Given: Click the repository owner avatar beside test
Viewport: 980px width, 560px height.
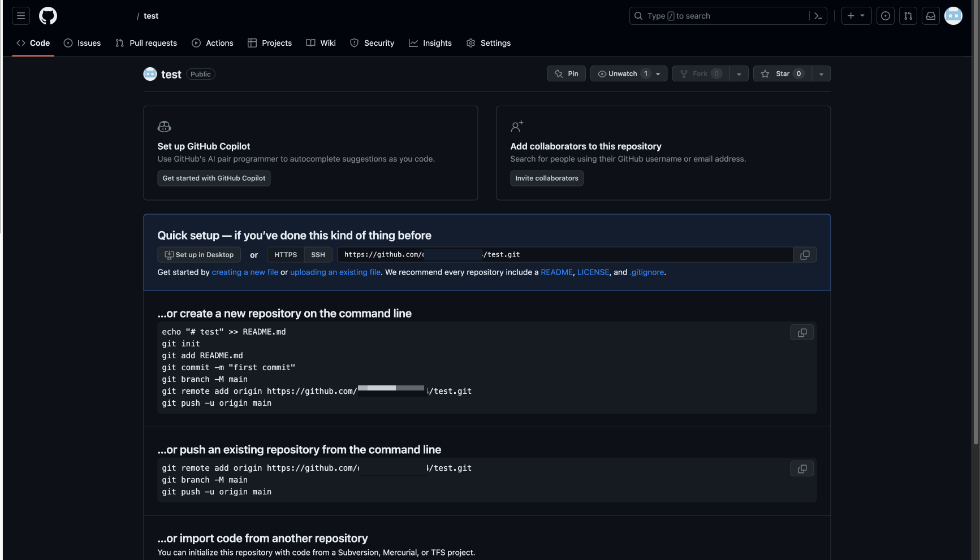Looking at the screenshot, I should (x=150, y=74).
